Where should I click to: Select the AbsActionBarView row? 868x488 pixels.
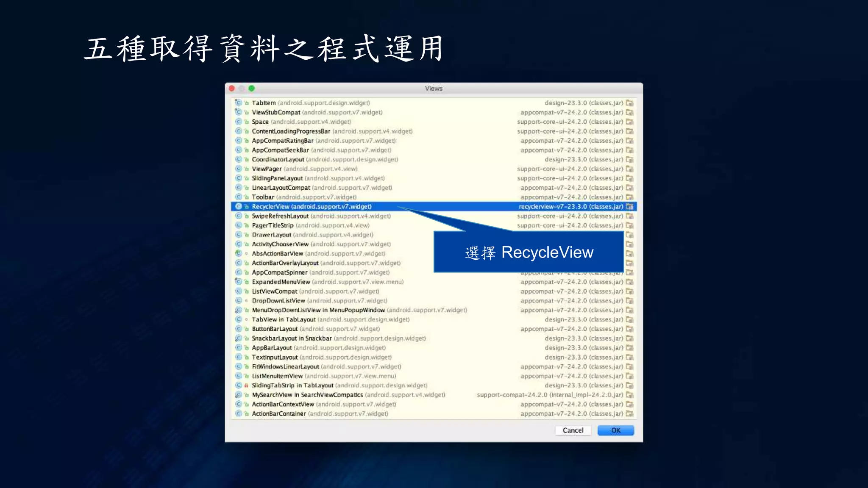(434, 254)
